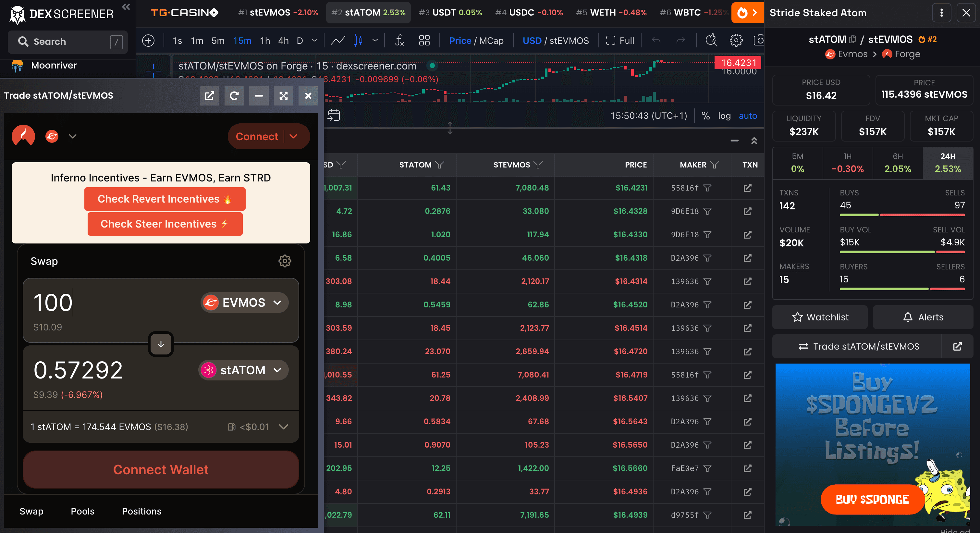The image size is (980, 533).
Task: Filter by maker 55816f at $16.4231
Action: click(x=707, y=188)
